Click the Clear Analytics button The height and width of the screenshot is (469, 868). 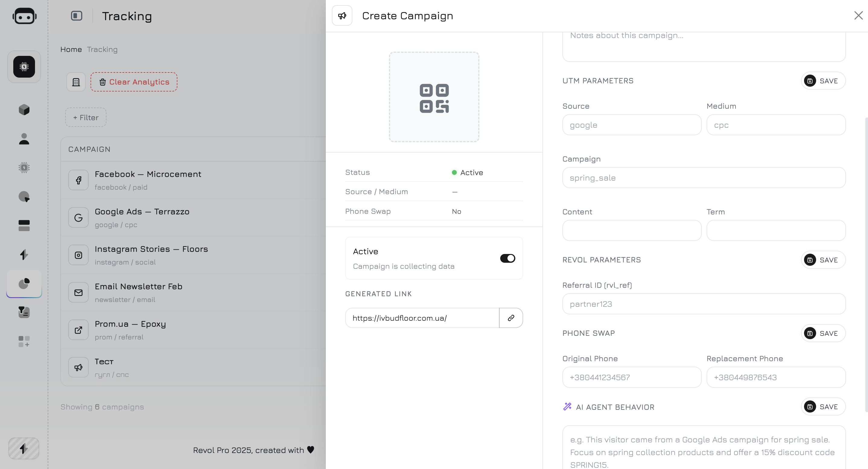click(134, 82)
